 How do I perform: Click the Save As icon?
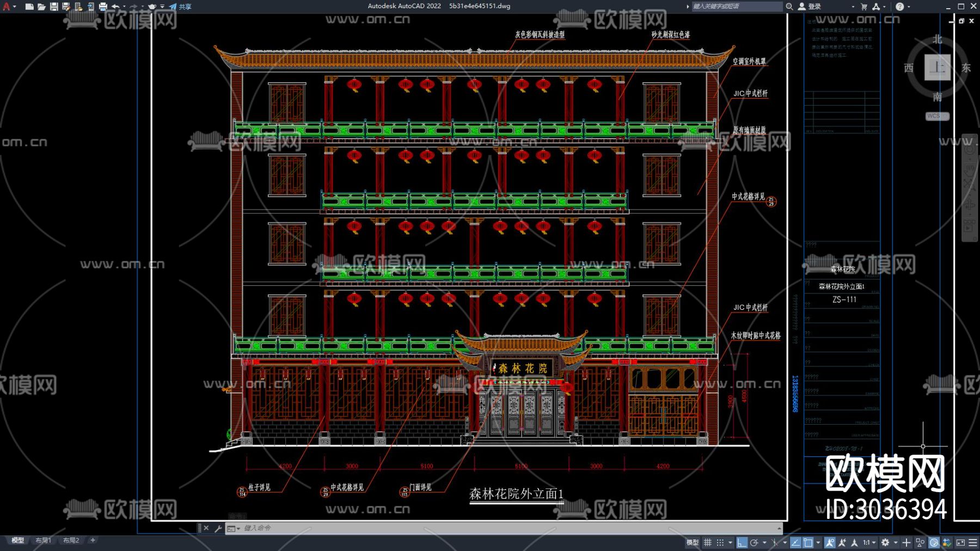click(66, 7)
